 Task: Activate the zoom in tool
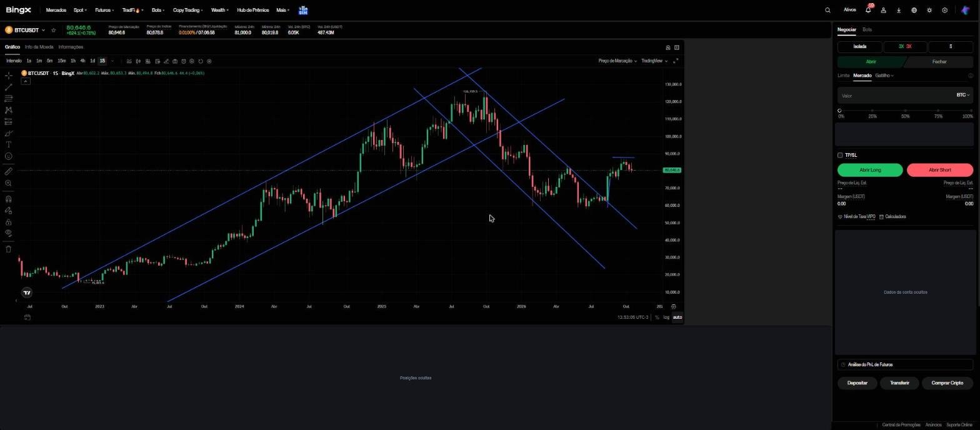point(8,183)
